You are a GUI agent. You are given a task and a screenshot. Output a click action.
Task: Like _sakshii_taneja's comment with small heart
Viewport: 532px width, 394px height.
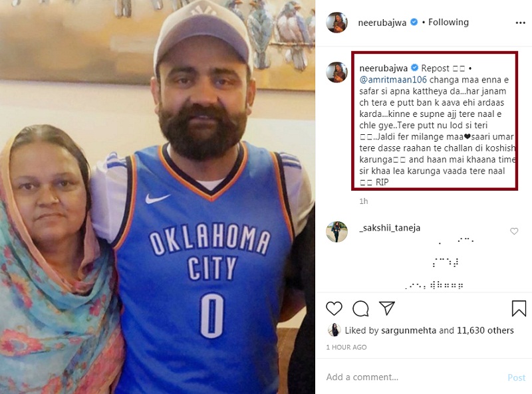pos(514,231)
